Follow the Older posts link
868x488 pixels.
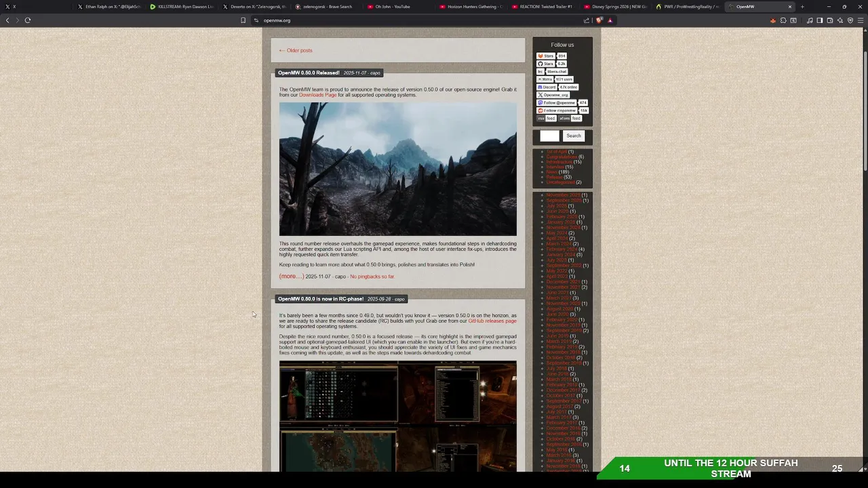296,50
